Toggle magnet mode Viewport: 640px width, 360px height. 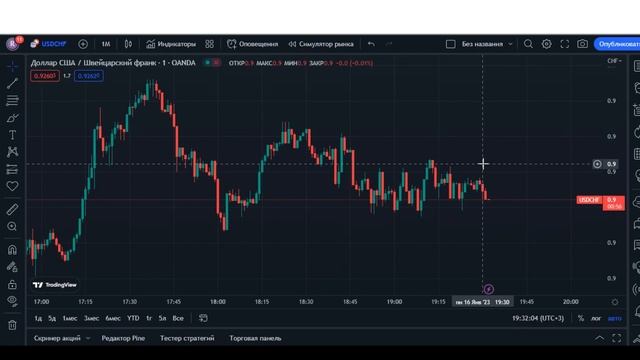(12, 249)
